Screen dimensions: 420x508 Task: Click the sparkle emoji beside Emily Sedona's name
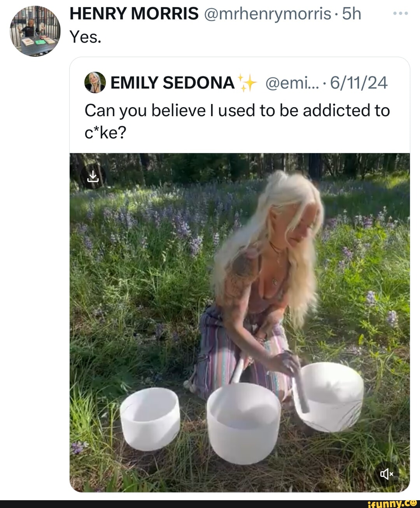(247, 82)
